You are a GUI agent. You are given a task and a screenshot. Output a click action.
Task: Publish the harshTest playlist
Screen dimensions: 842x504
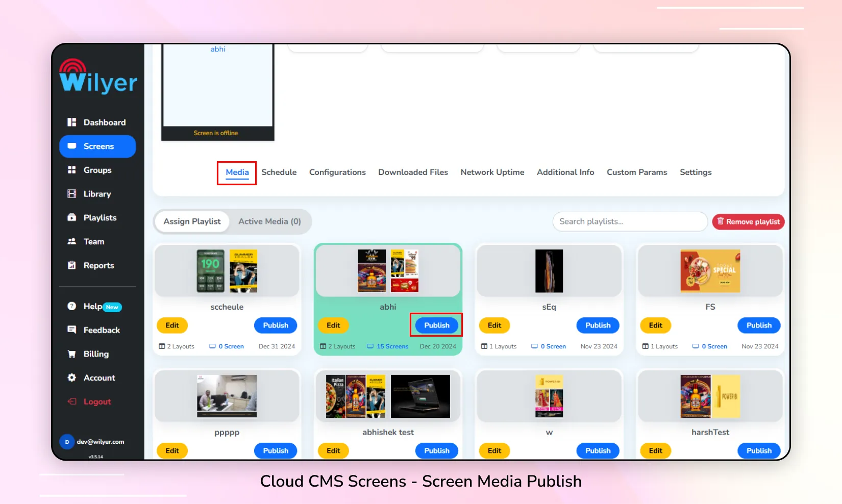(759, 451)
